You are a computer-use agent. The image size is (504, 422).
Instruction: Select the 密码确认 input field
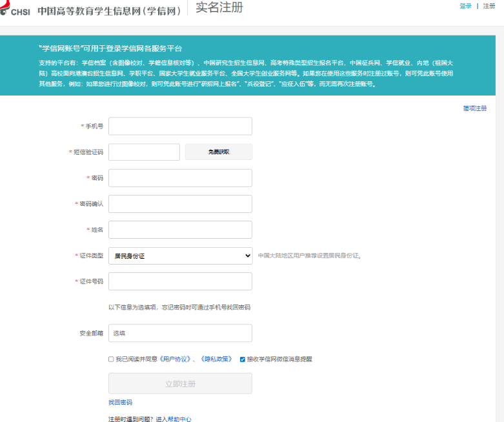point(180,204)
